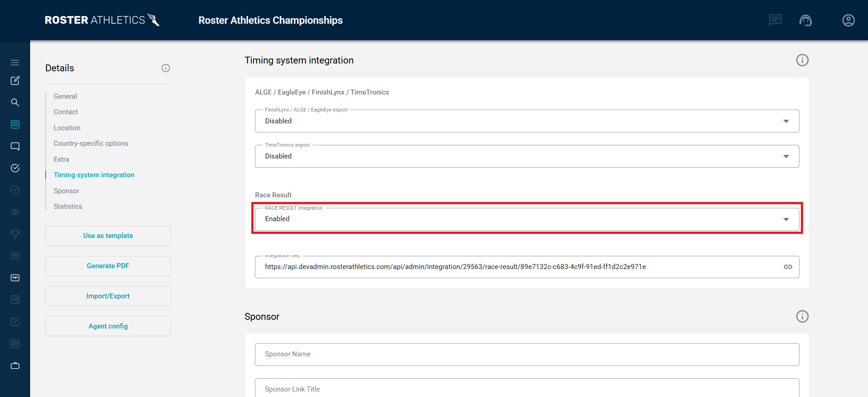Click the dimmed eye icon in sidebar

[15, 212]
